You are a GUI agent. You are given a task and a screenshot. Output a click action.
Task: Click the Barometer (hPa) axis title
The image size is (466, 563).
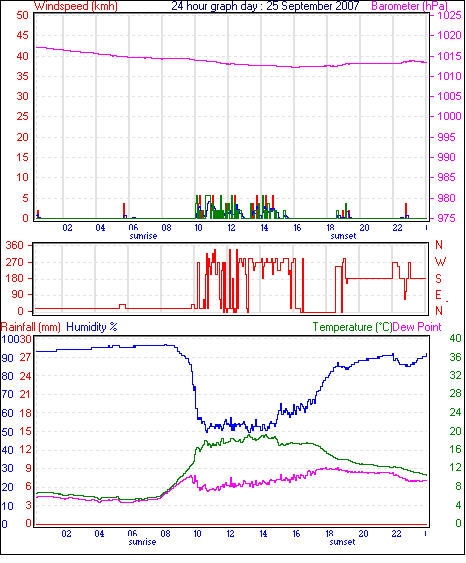coord(409,6)
